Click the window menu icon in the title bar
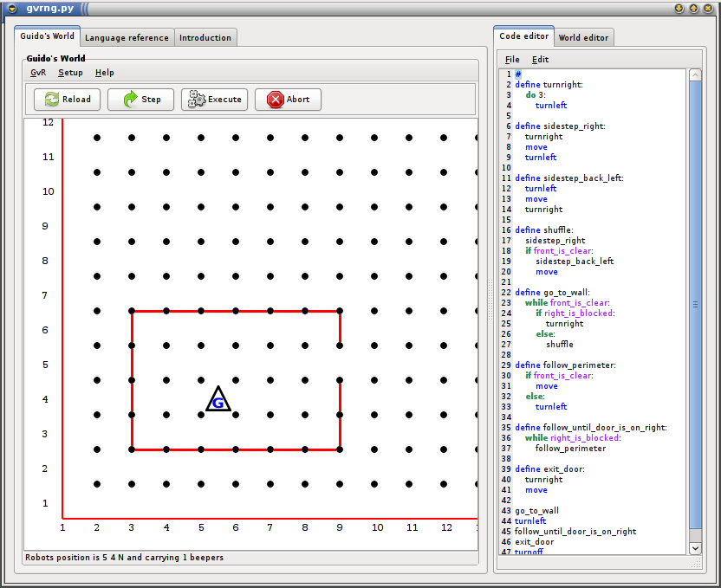This screenshot has width=721, height=588. [x=12, y=9]
